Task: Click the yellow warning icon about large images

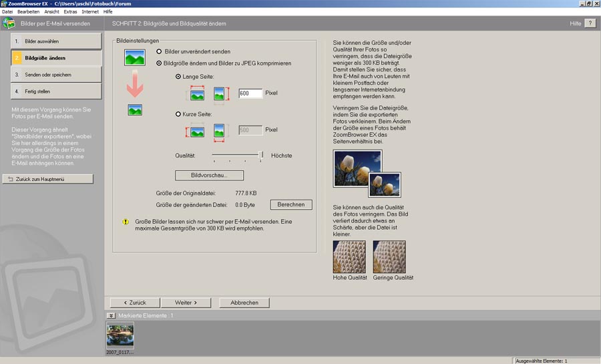Action: click(126, 222)
